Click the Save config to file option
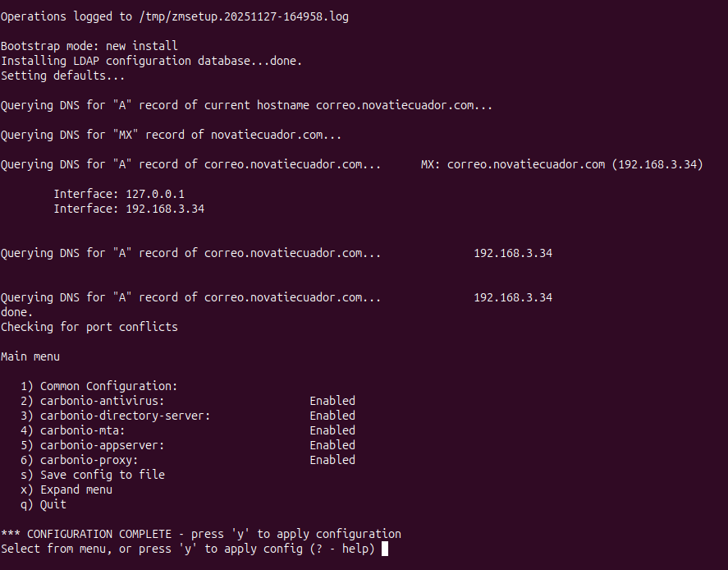 coord(102,475)
